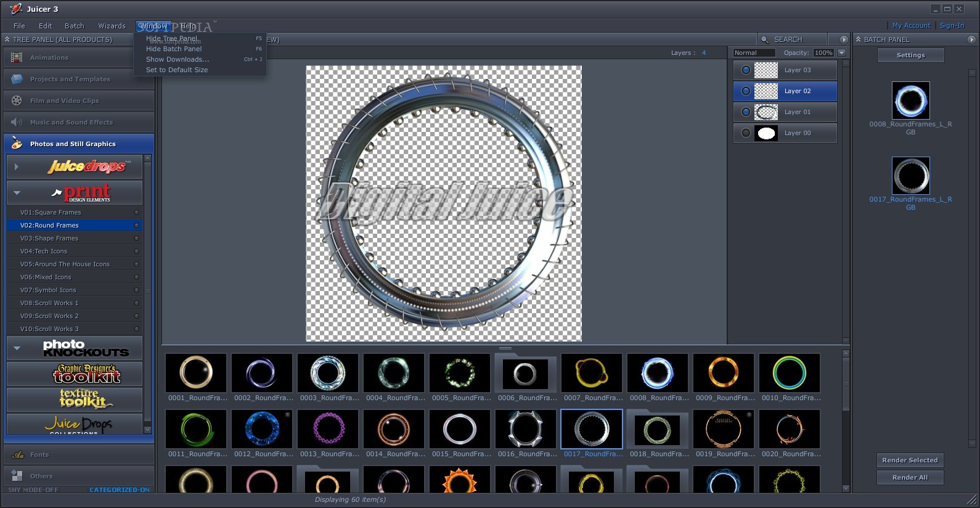Open the Animations category
This screenshot has width=980, height=508.
point(79,58)
